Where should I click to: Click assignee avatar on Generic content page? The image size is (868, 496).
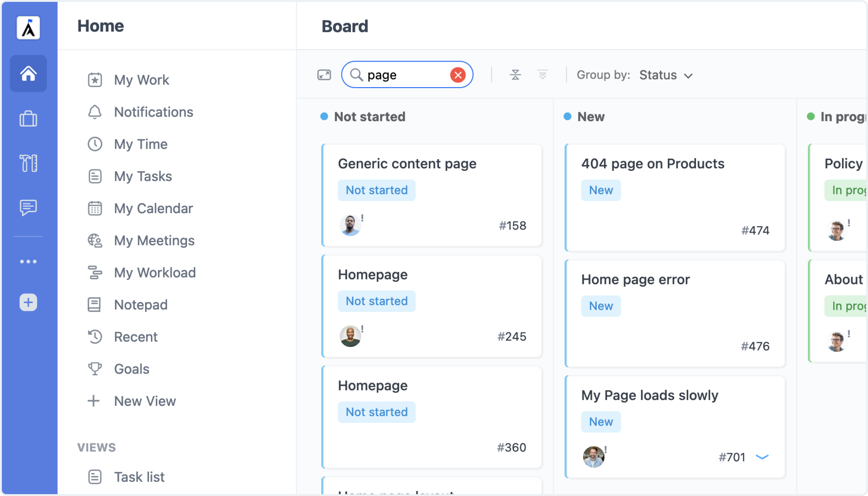(350, 225)
